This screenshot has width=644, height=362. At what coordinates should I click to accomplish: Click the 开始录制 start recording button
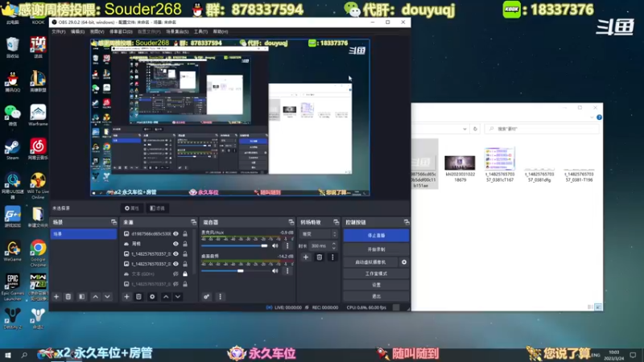[376, 249]
